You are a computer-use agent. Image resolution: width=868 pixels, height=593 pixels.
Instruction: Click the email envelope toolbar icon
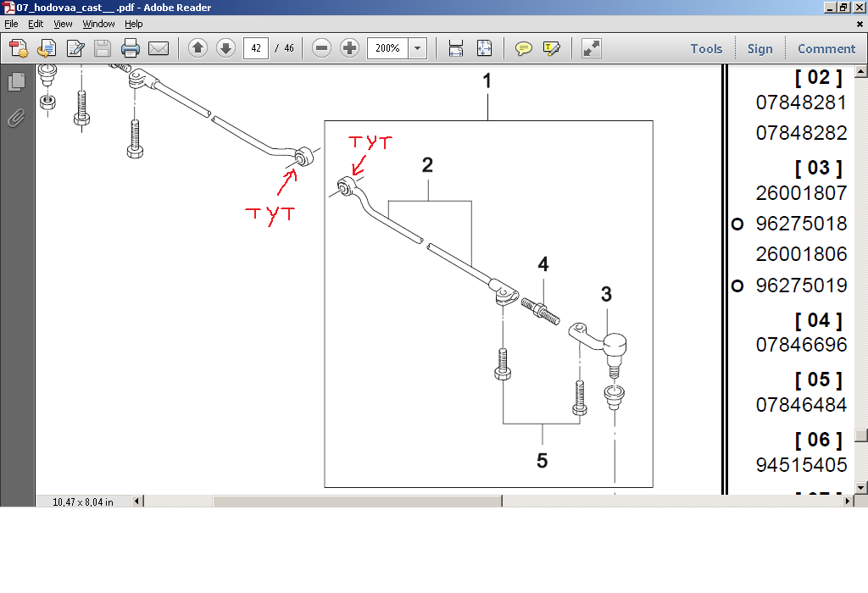(x=158, y=48)
